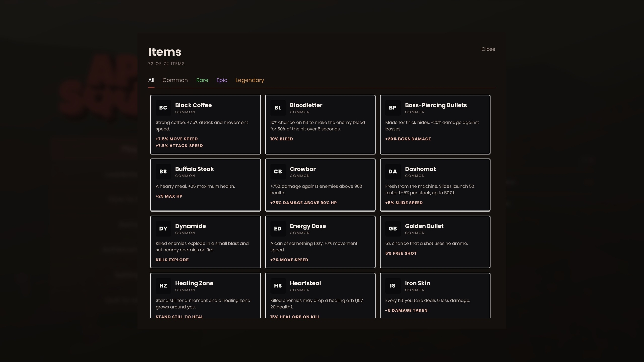
Task: Select the Dashomat +5% slide speed tag
Action: pyautogui.click(x=404, y=203)
